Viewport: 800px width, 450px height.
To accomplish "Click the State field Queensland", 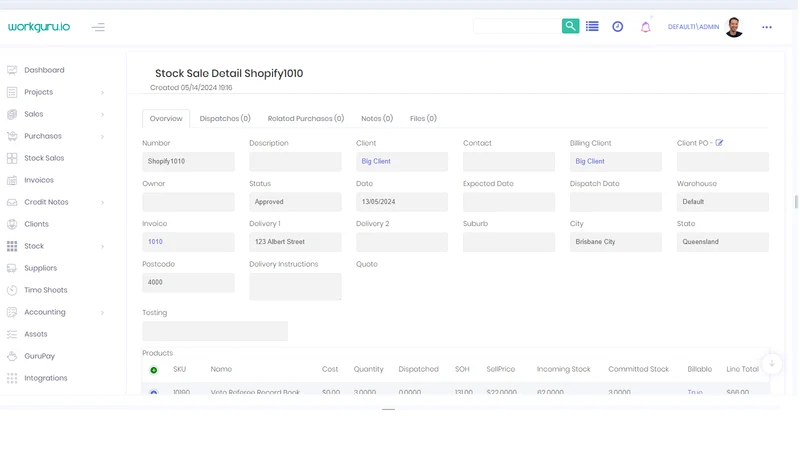I will 722,242.
